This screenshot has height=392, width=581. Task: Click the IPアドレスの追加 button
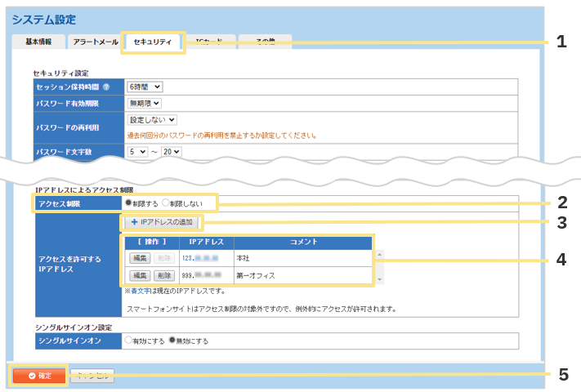tap(162, 222)
